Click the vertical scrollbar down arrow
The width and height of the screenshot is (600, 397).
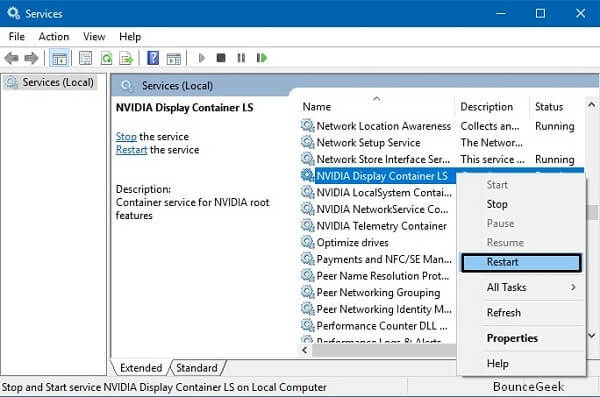591,335
